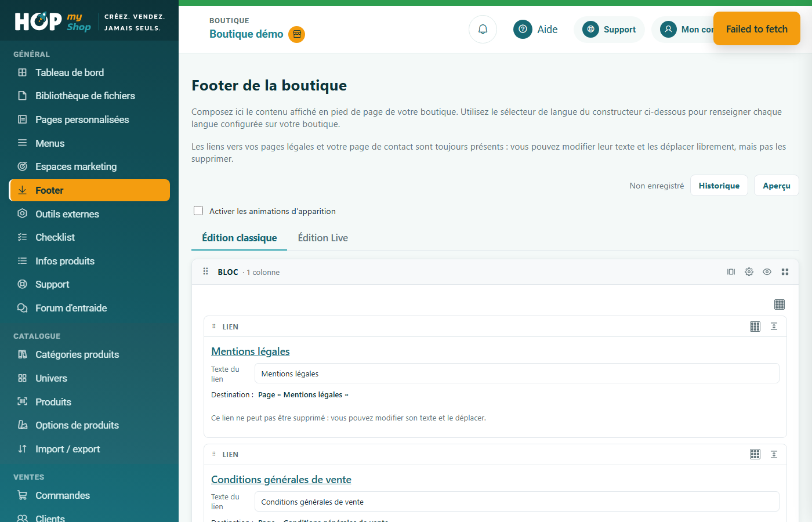Click the Mentions légales Texte du lien field

pyautogui.click(x=517, y=374)
